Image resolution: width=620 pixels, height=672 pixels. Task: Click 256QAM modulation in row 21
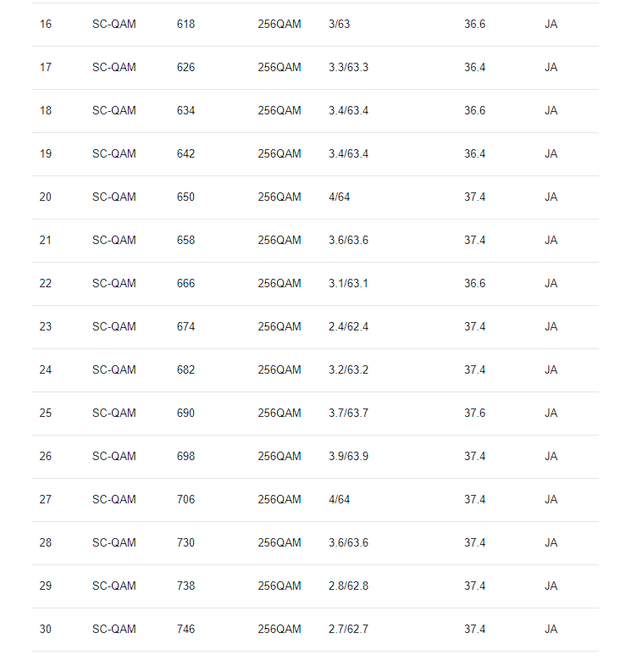[280, 240]
